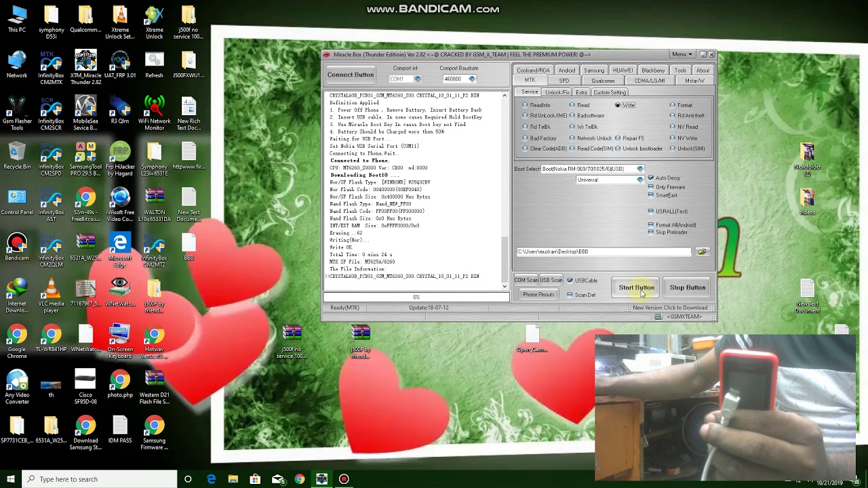Enable Skip Preloader checkbox

[x=668, y=232]
